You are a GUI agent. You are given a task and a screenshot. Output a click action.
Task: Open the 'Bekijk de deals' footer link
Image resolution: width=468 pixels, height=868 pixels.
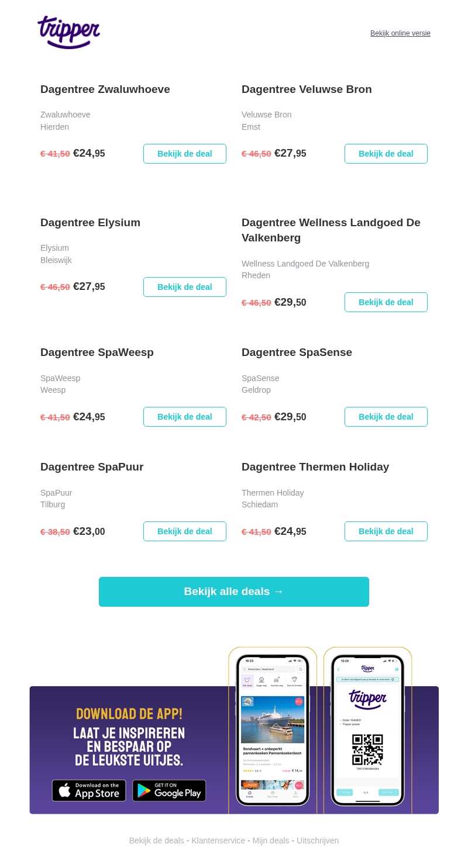157,841
